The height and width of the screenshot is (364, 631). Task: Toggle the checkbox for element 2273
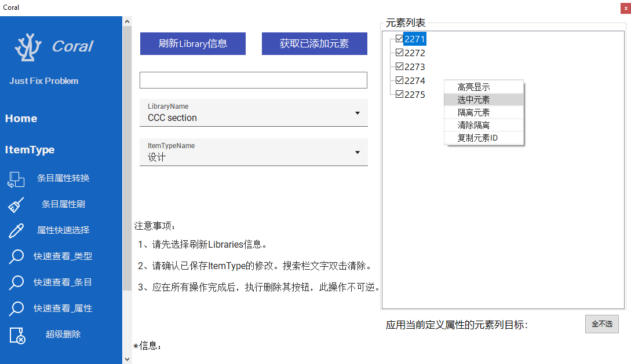pyautogui.click(x=399, y=67)
